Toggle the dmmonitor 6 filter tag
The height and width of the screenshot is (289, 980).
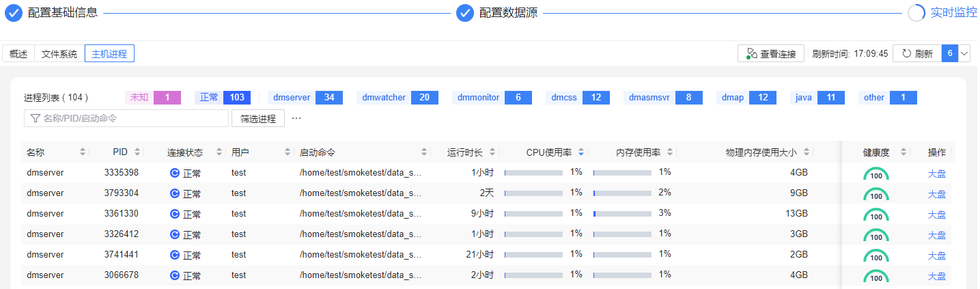[x=492, y=98]
